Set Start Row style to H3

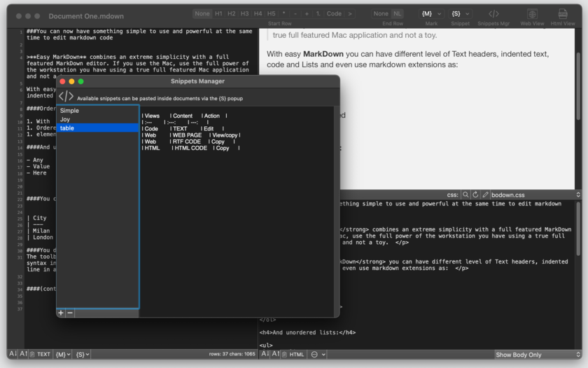(x=244, y=13)
